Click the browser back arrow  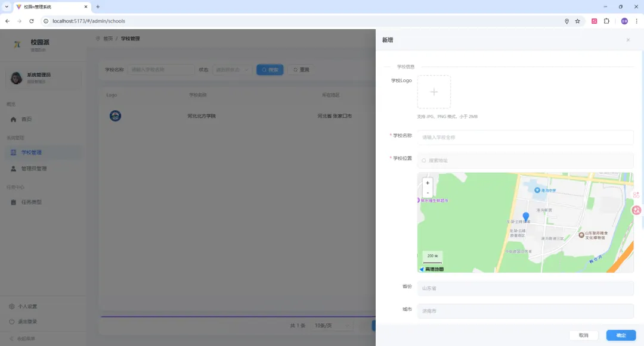(7, 21)
